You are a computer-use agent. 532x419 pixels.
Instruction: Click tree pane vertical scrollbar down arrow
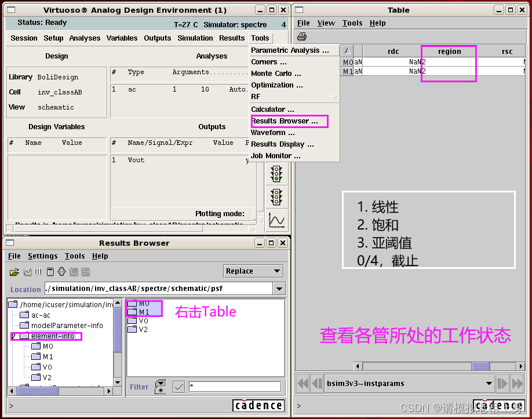(118, 382)
